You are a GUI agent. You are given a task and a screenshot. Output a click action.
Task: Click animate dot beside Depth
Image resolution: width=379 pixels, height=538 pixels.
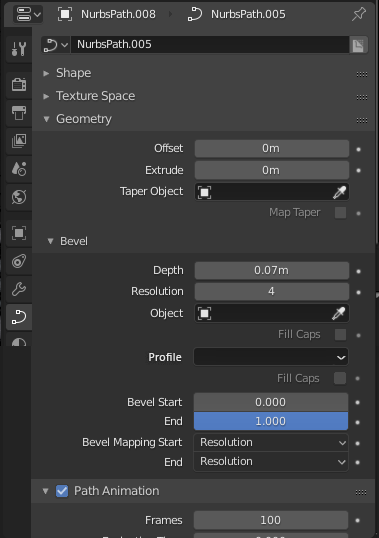click(358, 271)
